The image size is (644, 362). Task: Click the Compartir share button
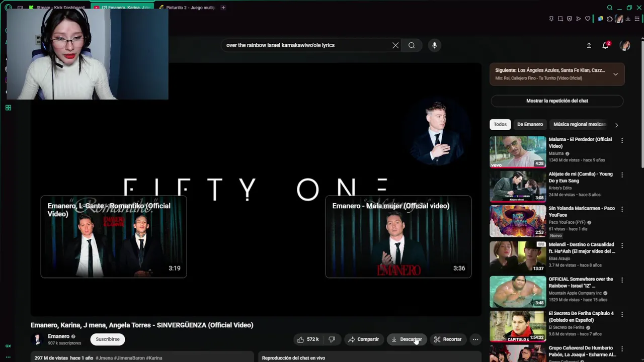(x=363, y=339)
